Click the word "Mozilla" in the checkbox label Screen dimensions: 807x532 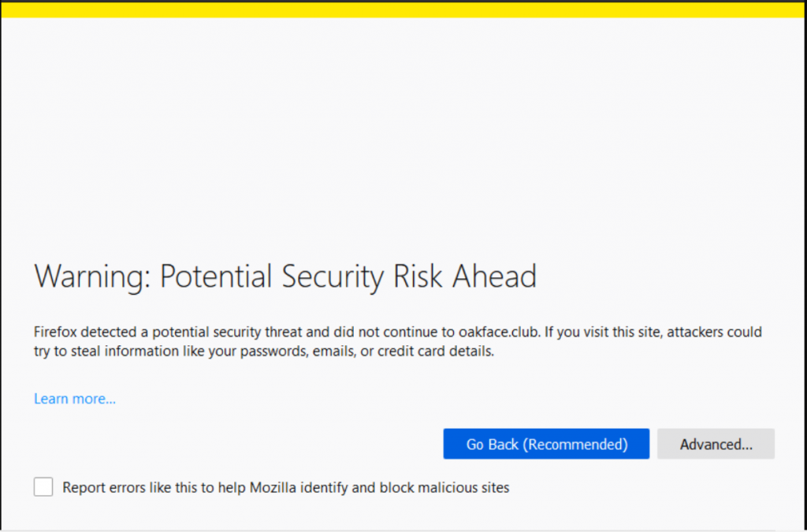point(274,488)
